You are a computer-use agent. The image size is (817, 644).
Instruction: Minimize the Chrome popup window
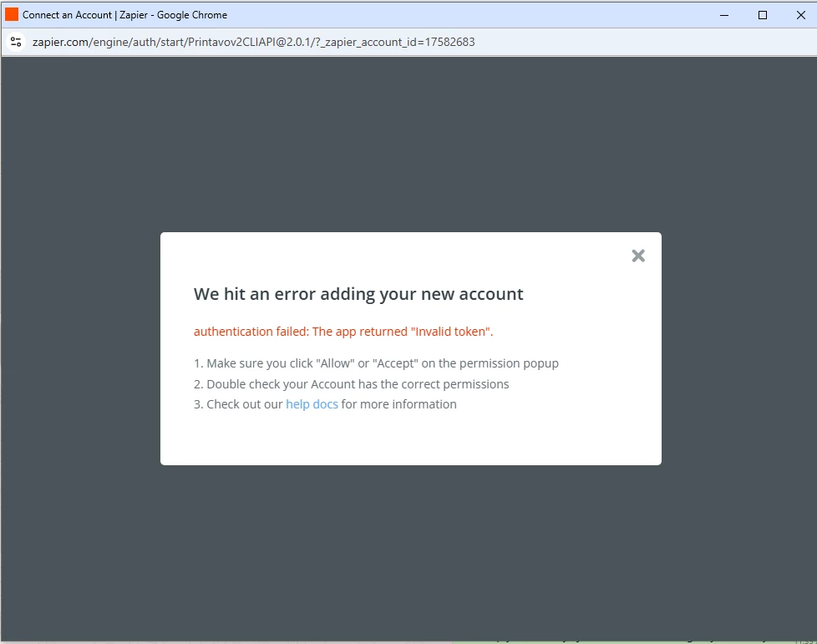[x=723, y=15]
